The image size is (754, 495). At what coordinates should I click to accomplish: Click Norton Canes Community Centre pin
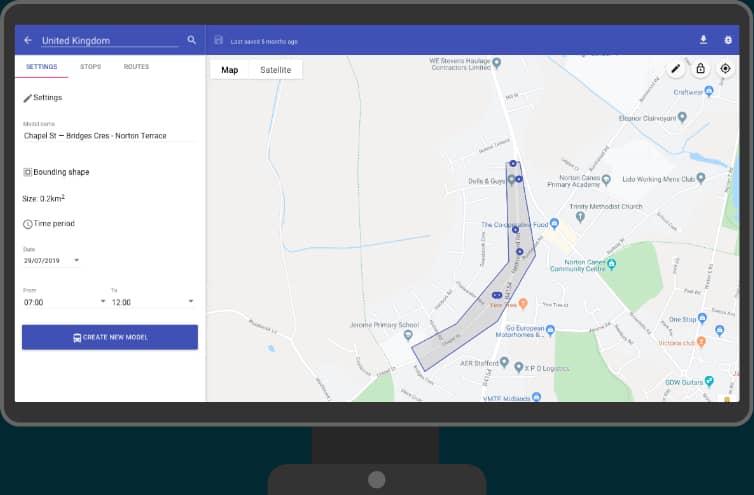tap(611, 264)
